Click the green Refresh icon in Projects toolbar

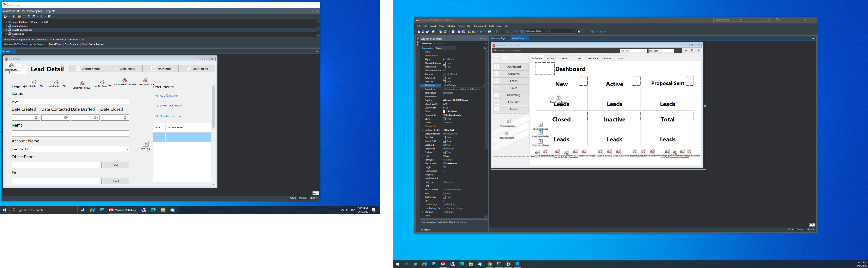coord(24,16)
